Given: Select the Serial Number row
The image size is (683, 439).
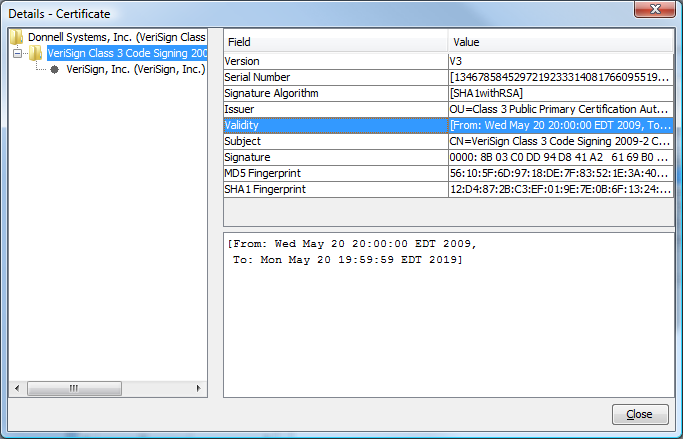Looking at the screenshot, I should pyautogui.click(x=335, y=77).
